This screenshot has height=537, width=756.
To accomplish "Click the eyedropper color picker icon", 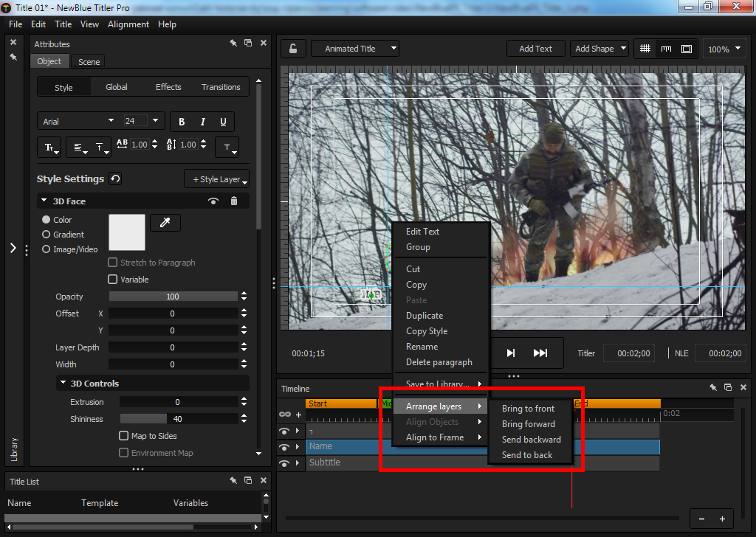I will [x=165, y=223].
